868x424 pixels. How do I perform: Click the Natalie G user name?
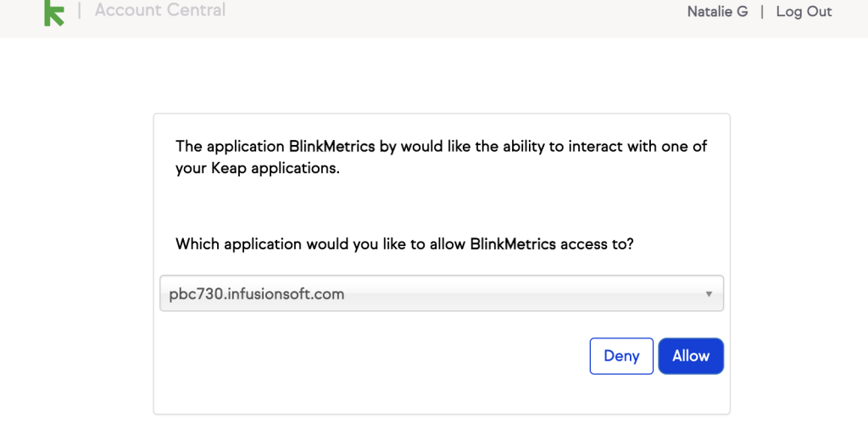coord(717,12)
